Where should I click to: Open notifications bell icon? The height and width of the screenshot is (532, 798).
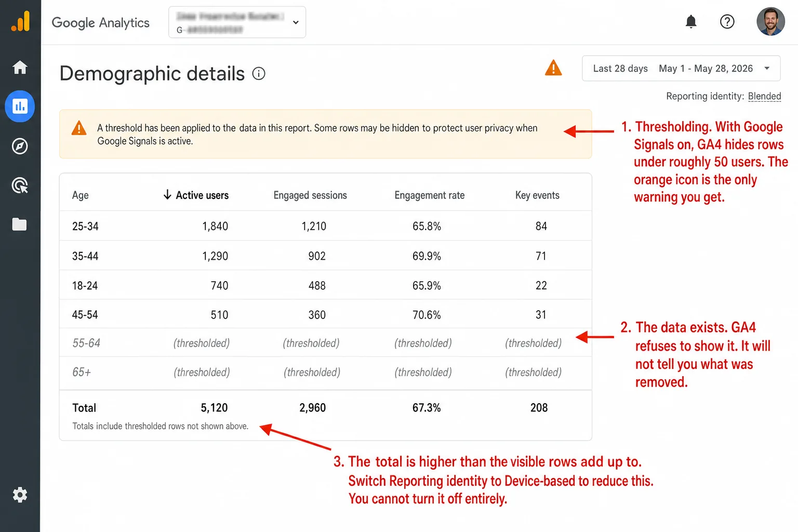pos(690,22)
